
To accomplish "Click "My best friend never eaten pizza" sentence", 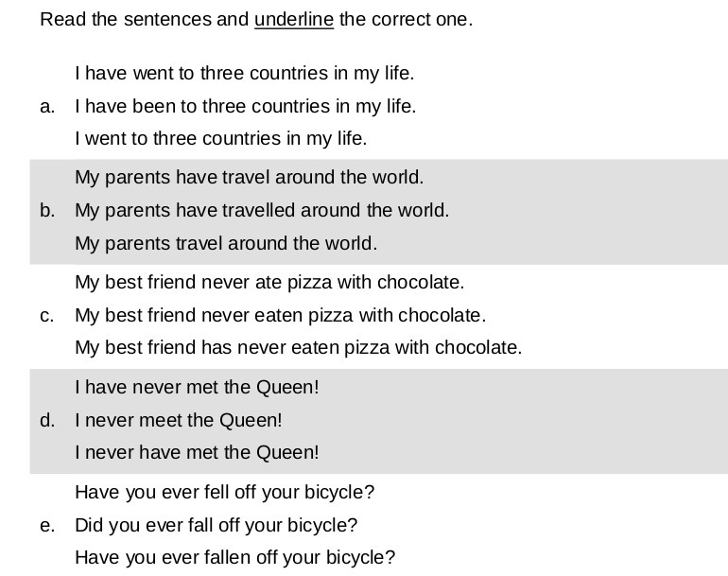I will tap(280, 315).
